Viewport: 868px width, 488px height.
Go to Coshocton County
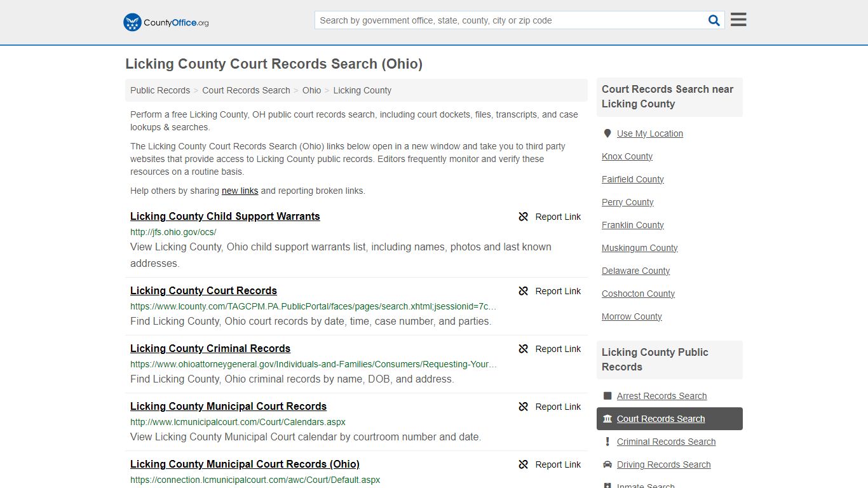638,294
